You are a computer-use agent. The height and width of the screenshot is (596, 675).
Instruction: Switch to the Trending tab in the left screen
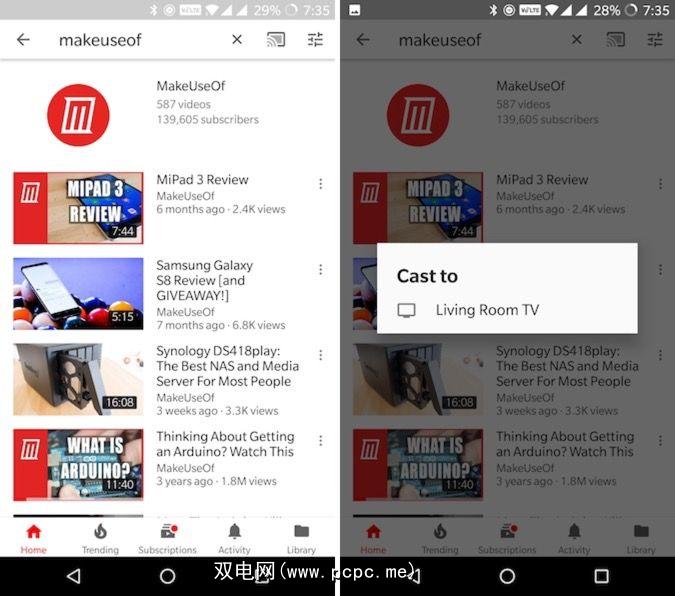click(x=100, y=539)
